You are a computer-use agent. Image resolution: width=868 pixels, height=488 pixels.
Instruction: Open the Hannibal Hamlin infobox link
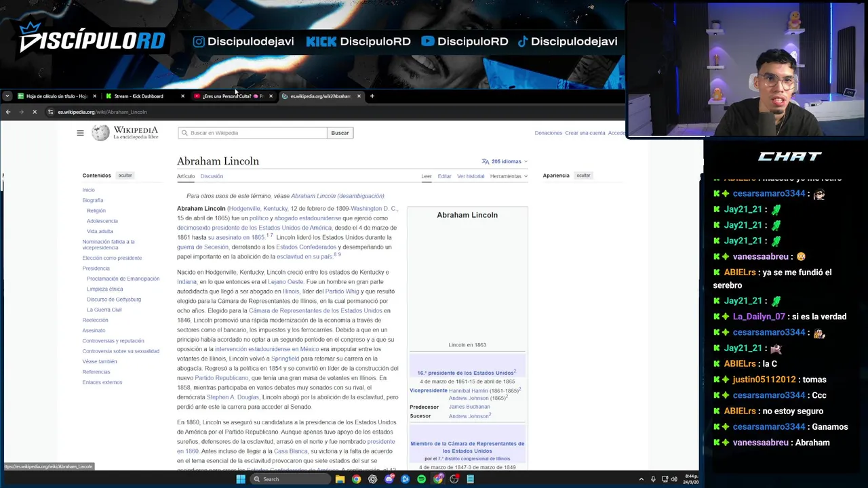pos(469,391)
